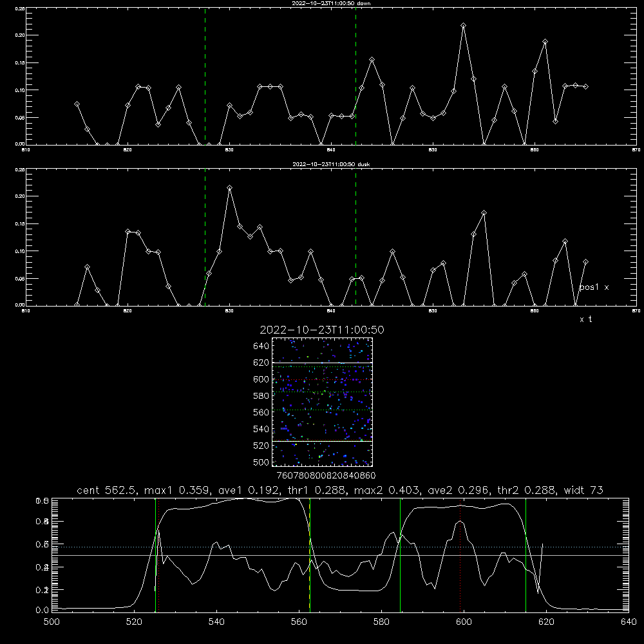Screen dimensions: 644x644
Task: Click the lower white horizontal line in the image
Action: (322, 441)
